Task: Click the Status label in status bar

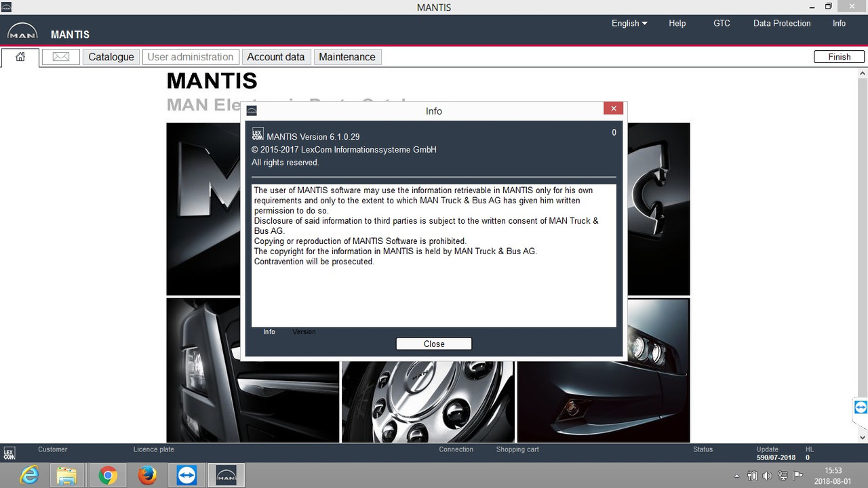Action: (x=703, y=449)
